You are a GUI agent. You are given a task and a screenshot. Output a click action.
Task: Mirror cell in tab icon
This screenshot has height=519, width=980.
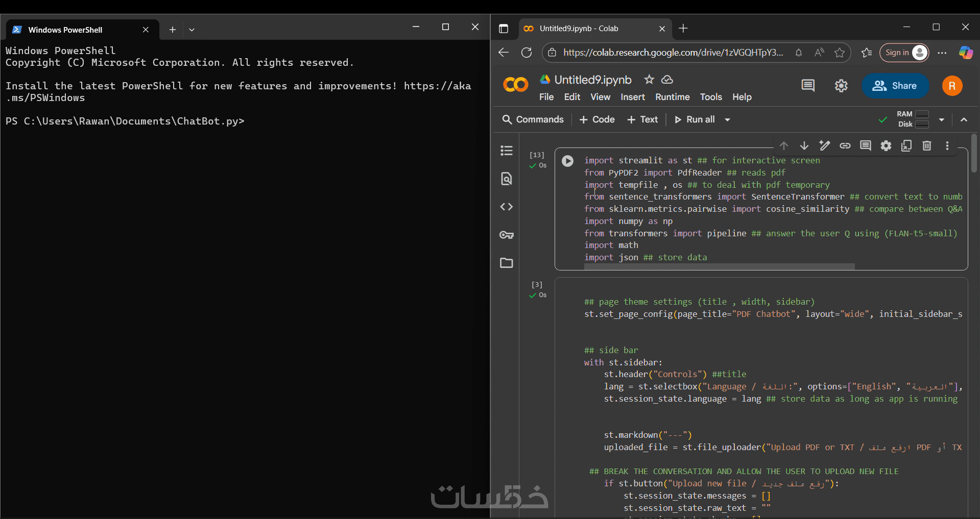(906, 146)
